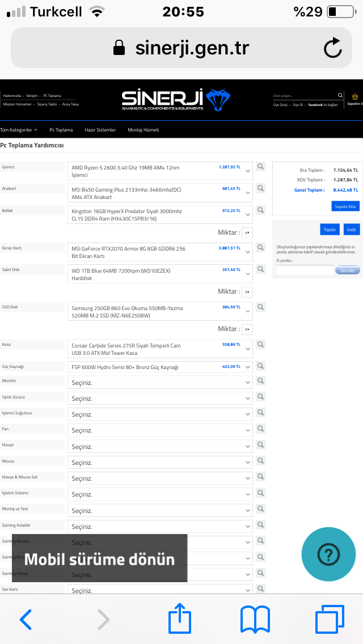The image size is (363, 644).
Task: Click the Sinerji logo
Action: tap(176, 100)
